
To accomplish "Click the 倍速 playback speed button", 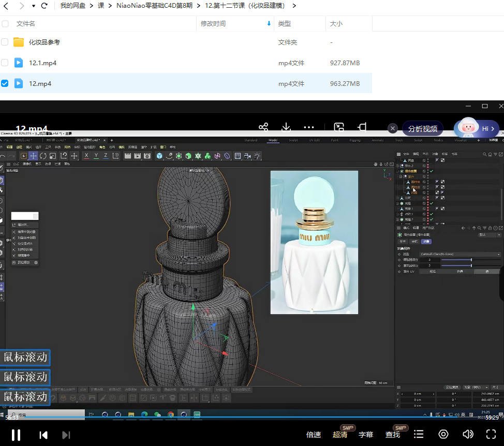I will click(x=314, y=434).
